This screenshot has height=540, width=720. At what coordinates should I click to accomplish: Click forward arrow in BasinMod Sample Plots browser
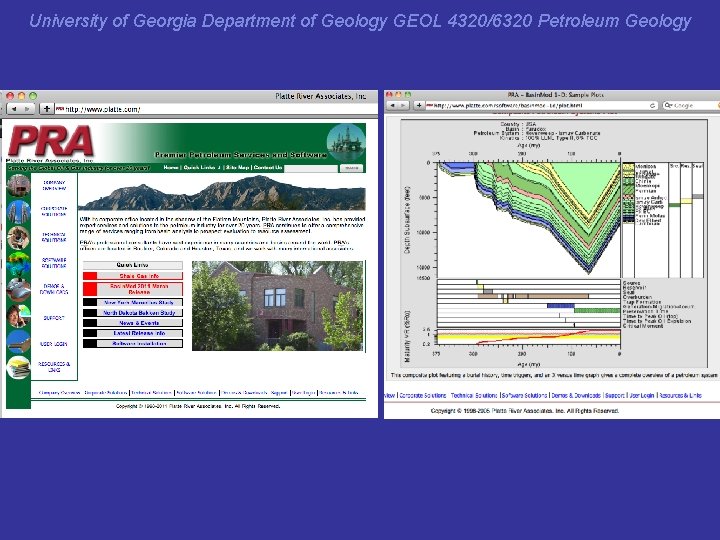[x=404, y=106]
